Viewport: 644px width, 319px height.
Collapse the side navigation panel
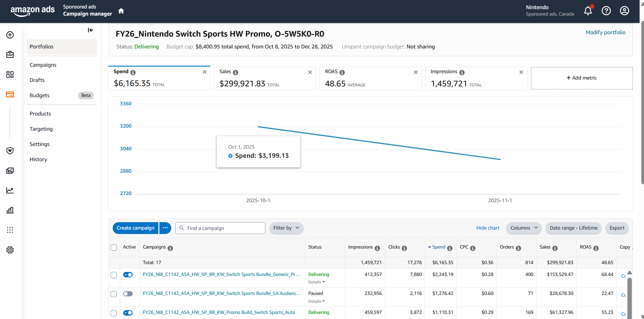pos(90,30)
